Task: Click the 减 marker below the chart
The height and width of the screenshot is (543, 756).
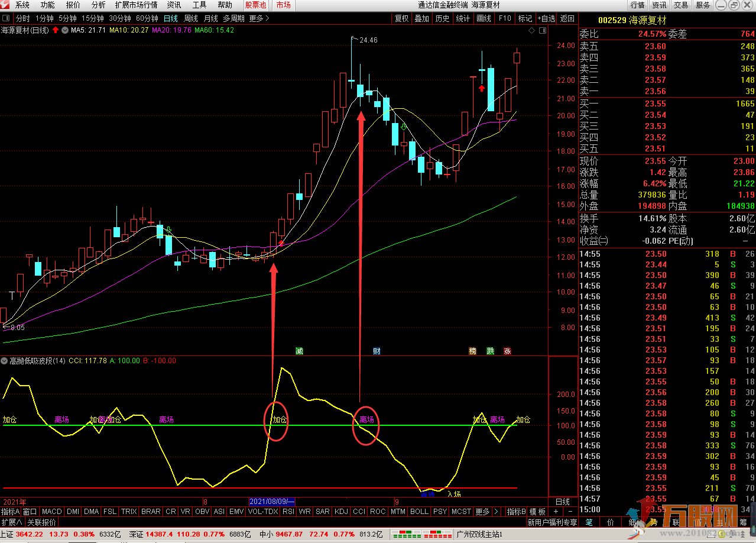Action: [x=299, y=351]
